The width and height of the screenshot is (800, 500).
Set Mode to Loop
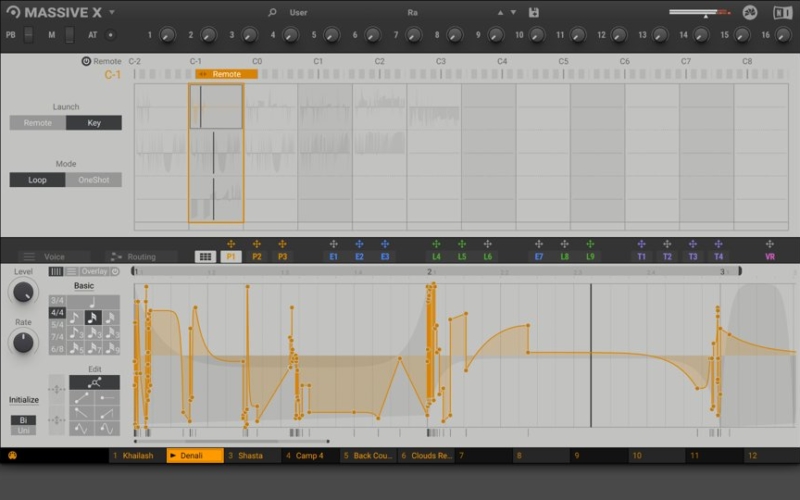(37, 180)
